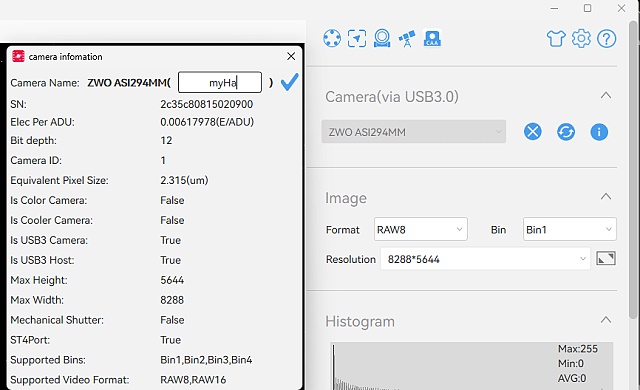Open the skin theme shirt icon

[556, 39]
